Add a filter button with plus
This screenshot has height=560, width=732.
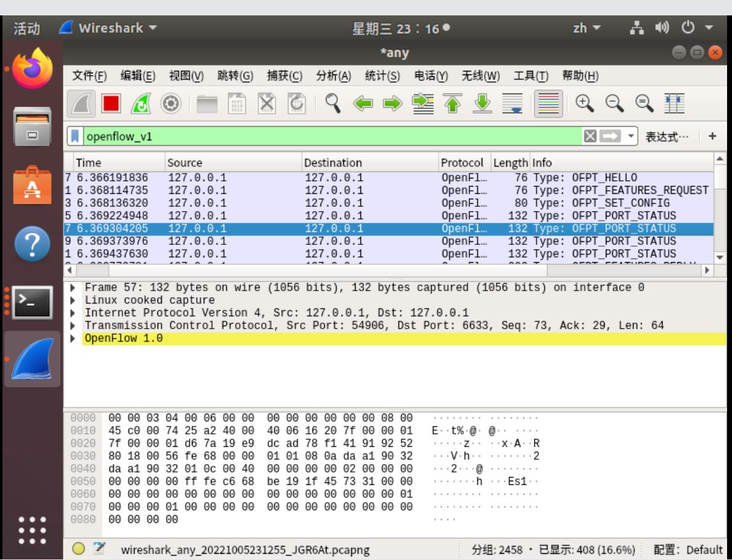(x=712, y=137)
